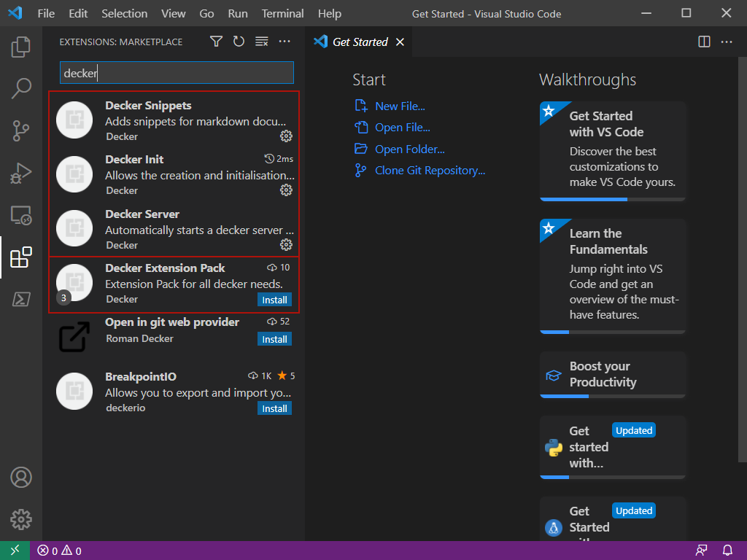The width and height of the screenshot is (747, 560).
Task: Open manage gear for Decker Server
Action: coord(286,244)
